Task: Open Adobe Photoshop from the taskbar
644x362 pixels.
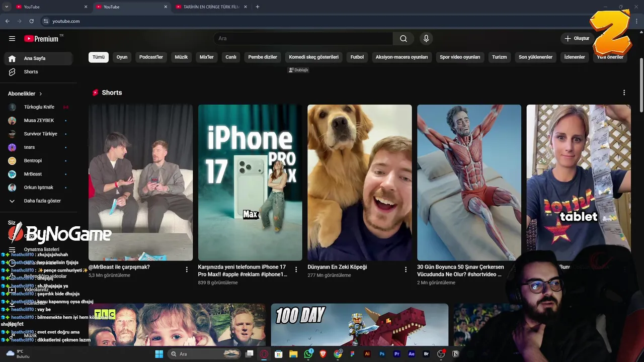Action: coord(382,354)
